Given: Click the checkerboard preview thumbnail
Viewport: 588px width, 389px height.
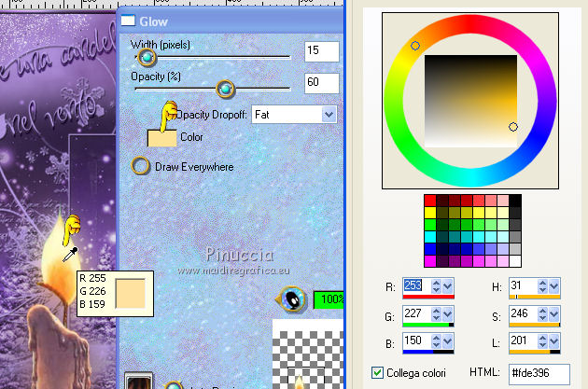Looking at the screenshot, I should pos(307,354).
